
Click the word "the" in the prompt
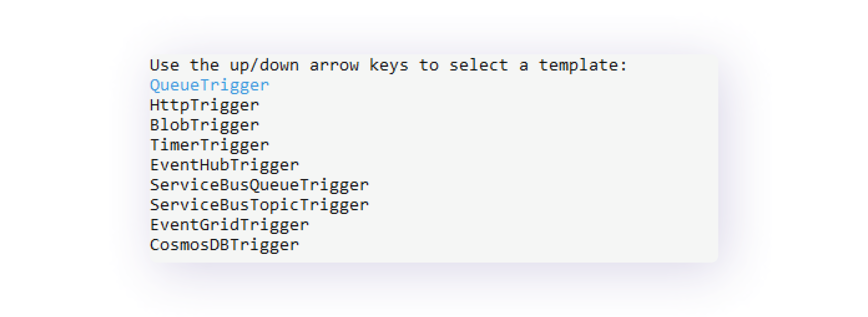204,65
